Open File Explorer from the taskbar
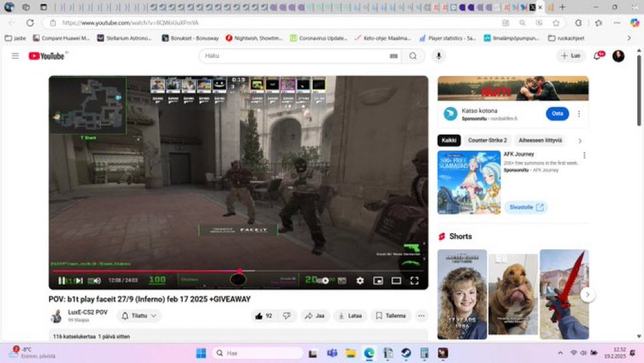The width and height of the screenshot is (644, 363). coord(351,353)
